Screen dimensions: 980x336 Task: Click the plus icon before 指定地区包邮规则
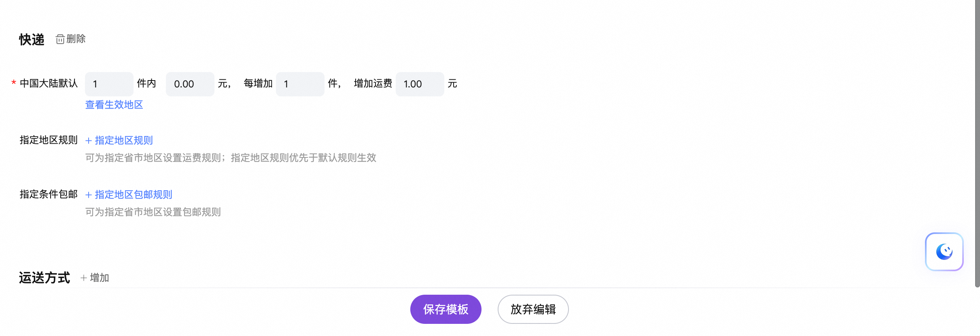(89, 195)
